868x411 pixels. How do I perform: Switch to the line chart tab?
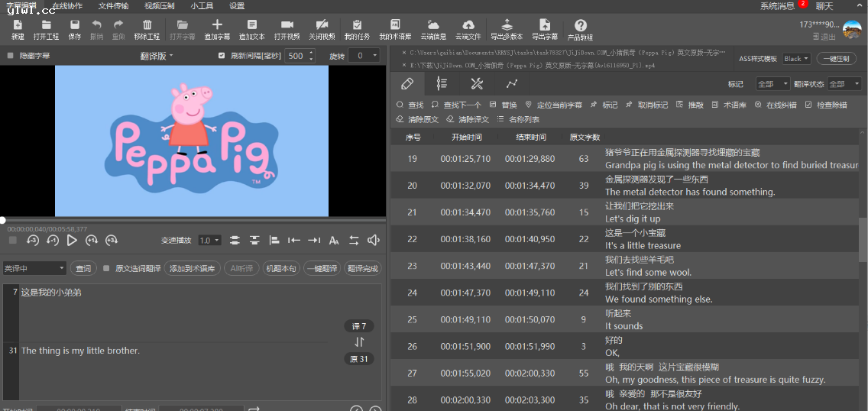click(511, 83)
